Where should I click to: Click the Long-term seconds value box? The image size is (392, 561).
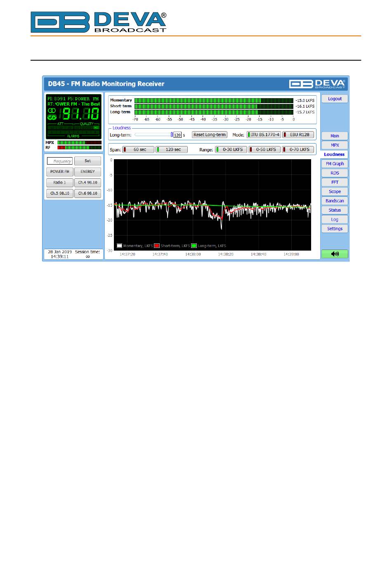tap(177, 135)
